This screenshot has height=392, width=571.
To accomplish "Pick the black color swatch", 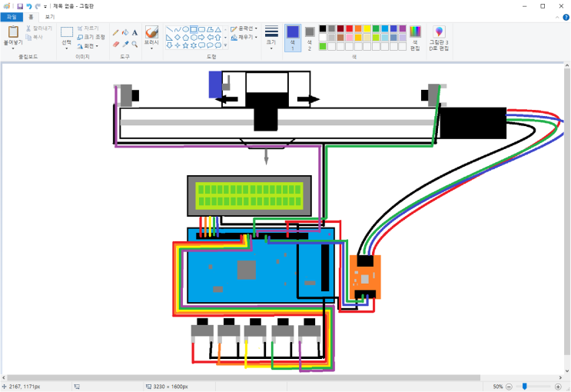I will pyautogui.click(x=323, y=28).
